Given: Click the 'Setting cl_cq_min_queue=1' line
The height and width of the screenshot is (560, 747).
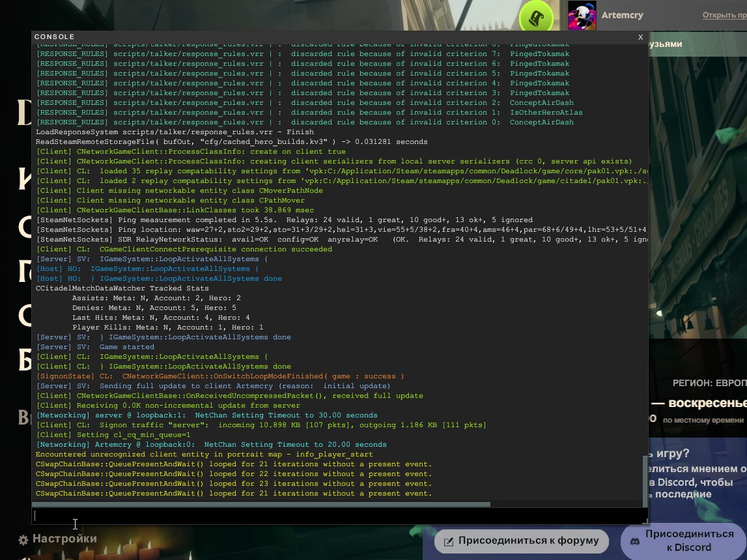Looking at the screenshot, I should (113, 435).
